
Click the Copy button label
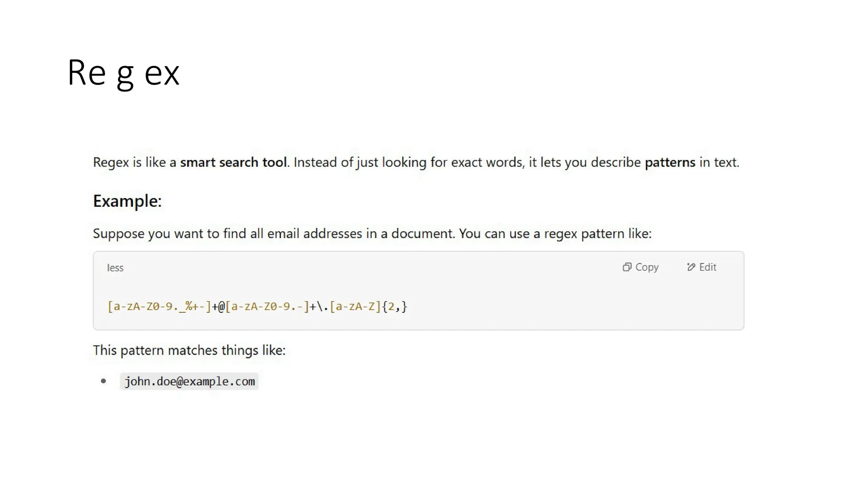coord(647,267)
